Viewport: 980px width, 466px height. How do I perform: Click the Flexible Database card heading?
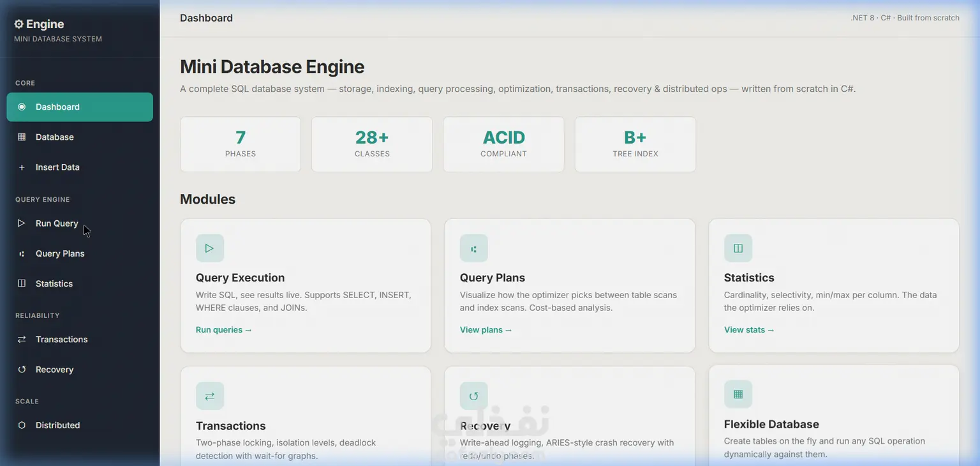(x=771, y=425)
